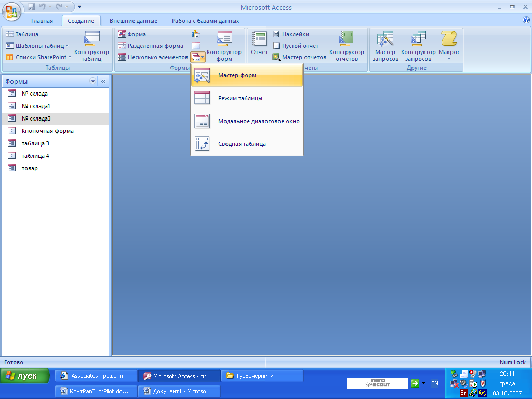Click the Redo arrow icon
The width and height of the screenshot is (532, 399).
59,6
